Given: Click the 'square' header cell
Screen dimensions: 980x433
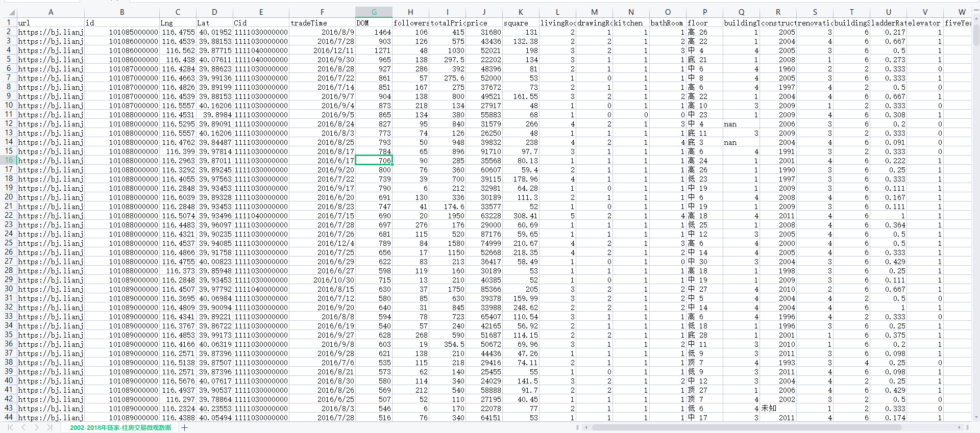Looking at the screenshot, I should pos(521,22).
